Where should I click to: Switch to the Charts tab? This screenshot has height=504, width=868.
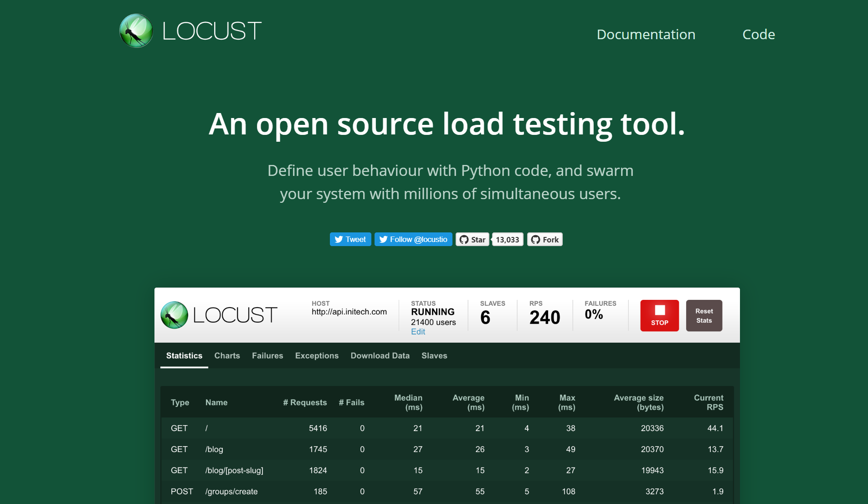click(x=227, y=355)
